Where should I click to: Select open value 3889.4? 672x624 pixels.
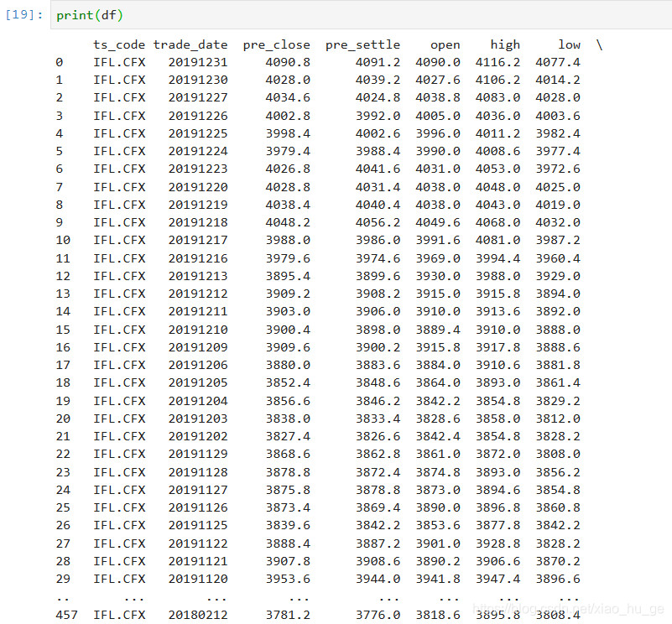click(x=438, y=330)
